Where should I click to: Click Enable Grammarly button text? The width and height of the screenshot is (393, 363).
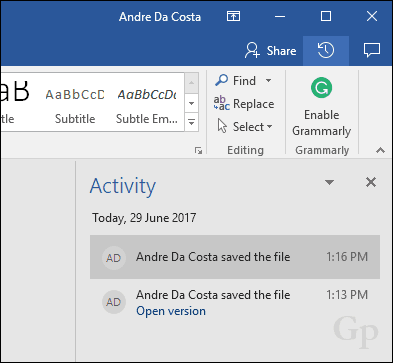[322, 123]
